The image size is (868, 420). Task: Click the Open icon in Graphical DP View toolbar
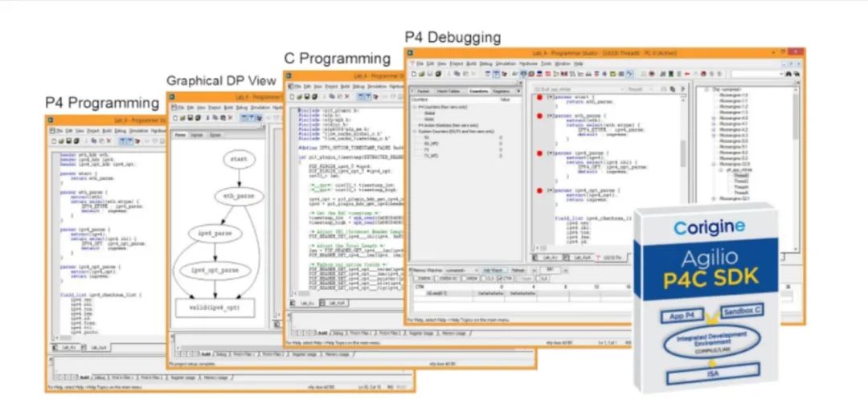(x=182, y=118)
